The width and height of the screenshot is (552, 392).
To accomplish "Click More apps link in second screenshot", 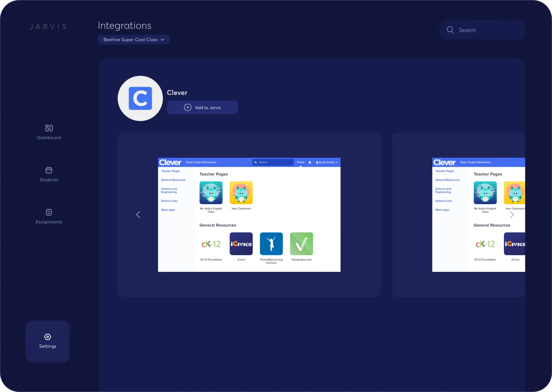I will point(442,210).
